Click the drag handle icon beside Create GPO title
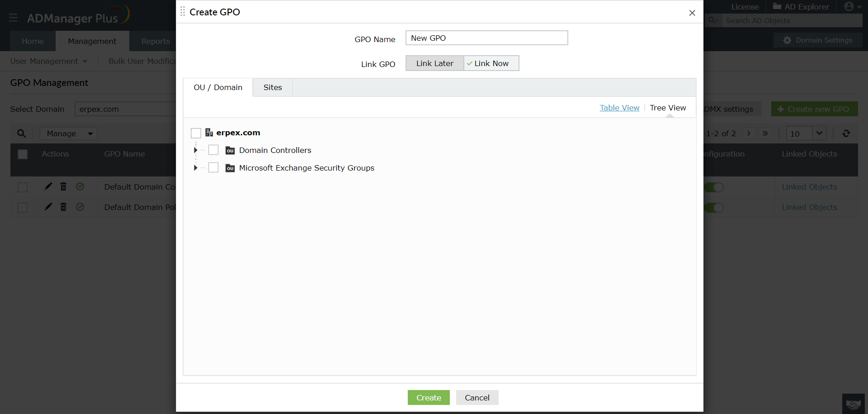This screenshot has width=868, height=414. (183, 12)
